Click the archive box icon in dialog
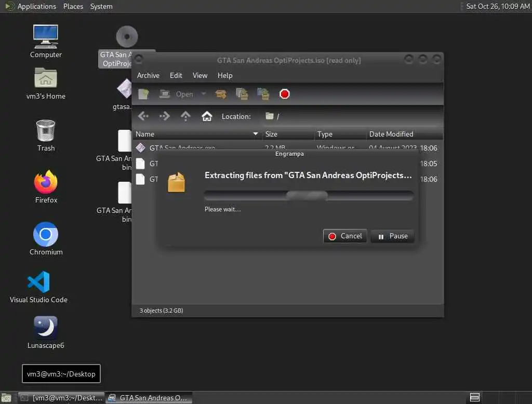The width and height of the screenshot is (532, 404). click(x=177, y=182)
